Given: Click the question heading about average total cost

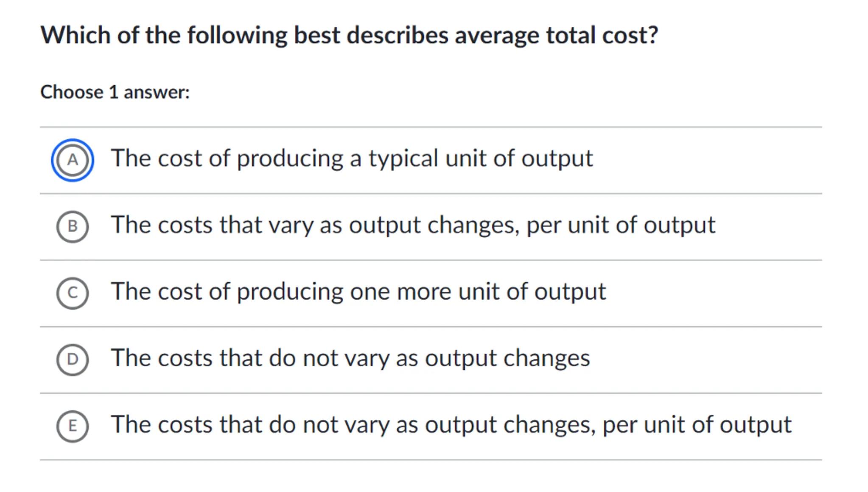Looking at the screenshot, I should (x=349, y=35).
